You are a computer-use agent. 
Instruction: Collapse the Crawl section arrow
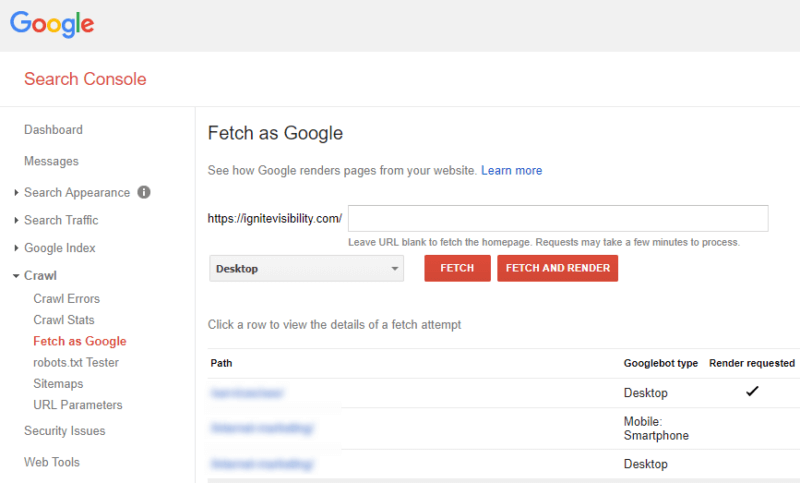pyautogui.click(x=16, y=276)
